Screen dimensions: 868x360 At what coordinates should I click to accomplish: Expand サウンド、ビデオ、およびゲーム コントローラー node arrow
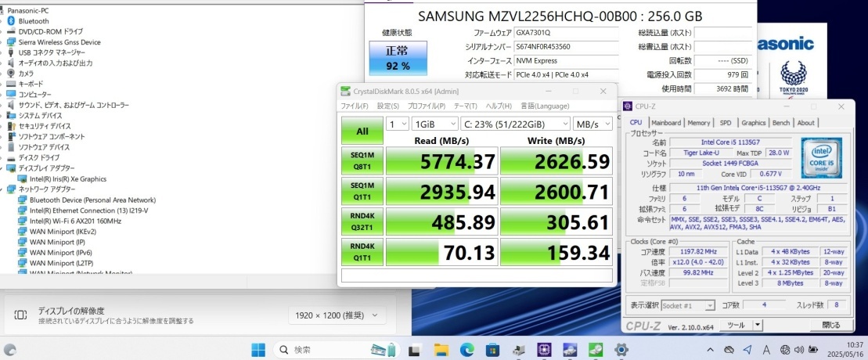click(x=2, y=105)
